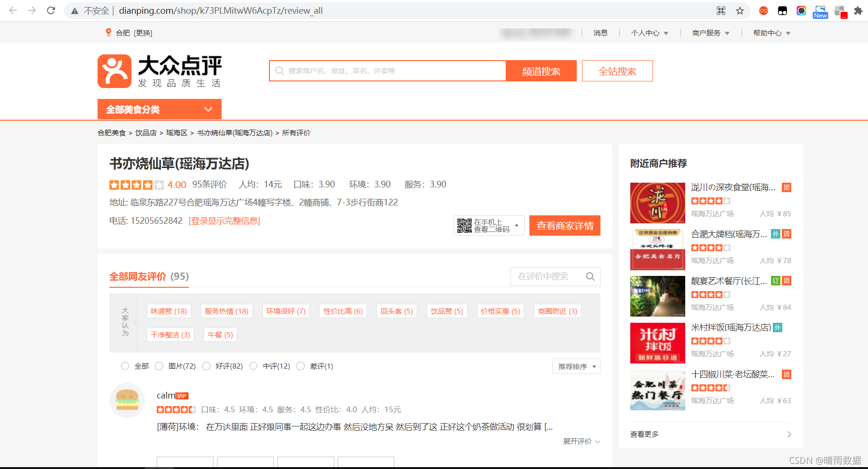The width and height of the screenshot is (868, 469).
Task: Click the 商圈附近 (3) tag
Action: point(557,311)
